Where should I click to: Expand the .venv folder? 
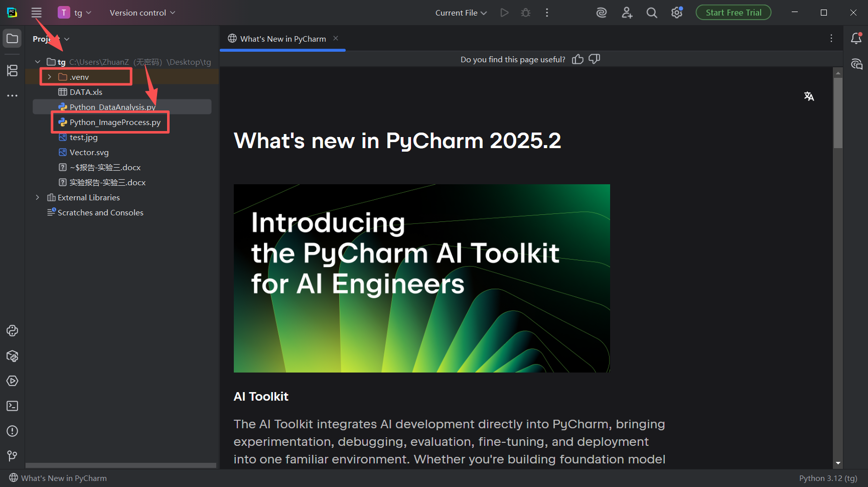[49, 77]
